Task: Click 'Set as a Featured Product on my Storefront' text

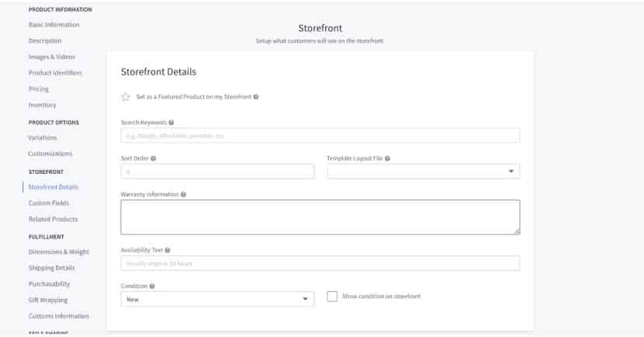Action: pyautogui.click(x=194, y=97)
